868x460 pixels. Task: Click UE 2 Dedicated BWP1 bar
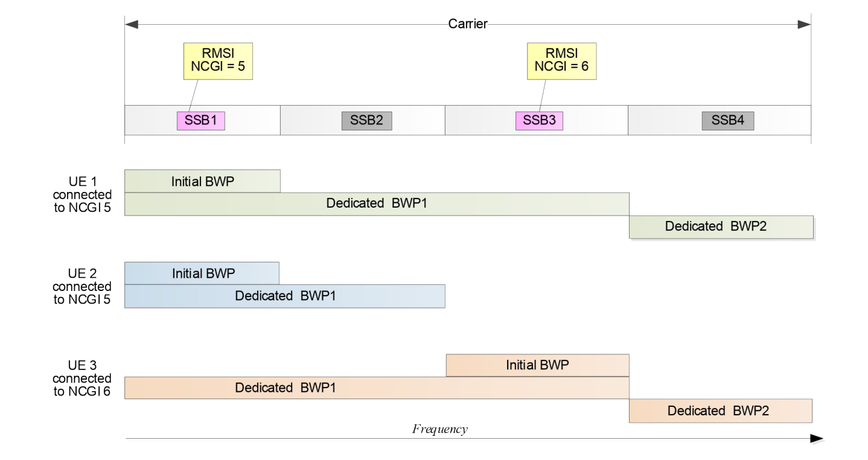click(284, 296)
